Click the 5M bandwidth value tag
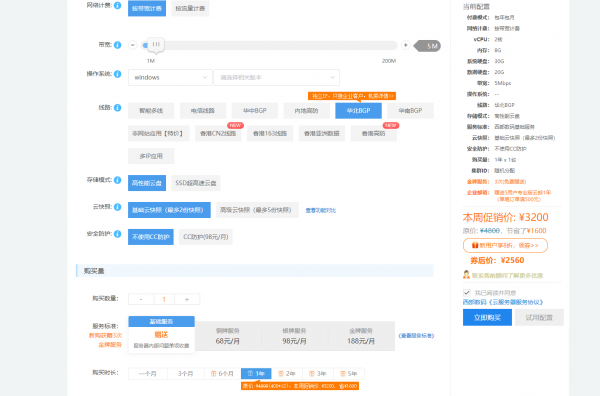Screen dimensions: 600x396 click(427, 46)
